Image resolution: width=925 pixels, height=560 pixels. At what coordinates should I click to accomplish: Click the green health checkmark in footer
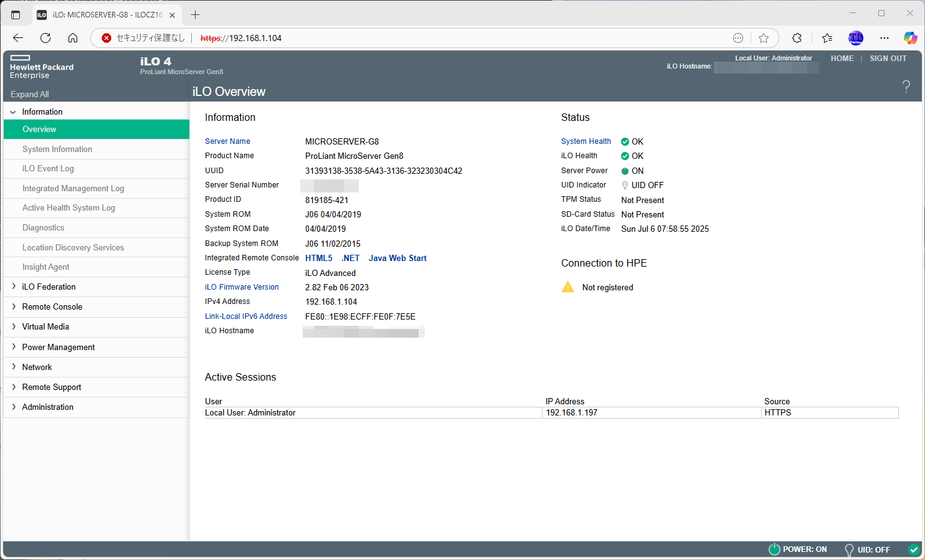coord(913,549)
